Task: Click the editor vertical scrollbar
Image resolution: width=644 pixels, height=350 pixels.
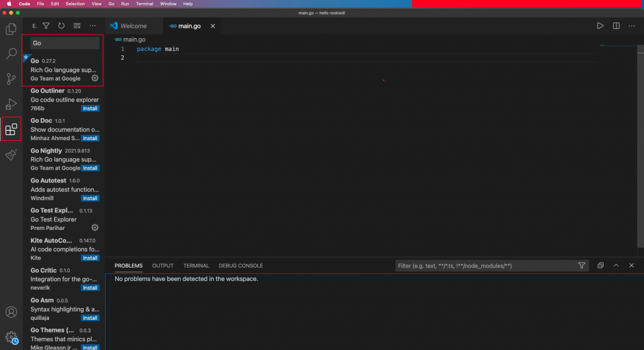Action: 640,146
